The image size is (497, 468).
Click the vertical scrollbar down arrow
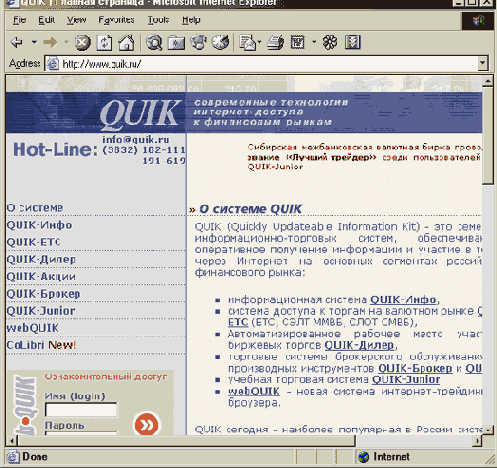click(488, 430)
